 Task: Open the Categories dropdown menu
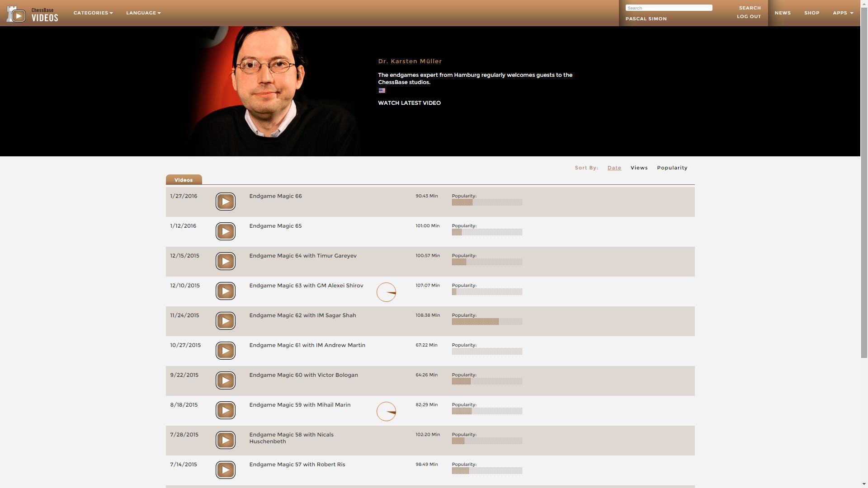[x=93, y=13]
